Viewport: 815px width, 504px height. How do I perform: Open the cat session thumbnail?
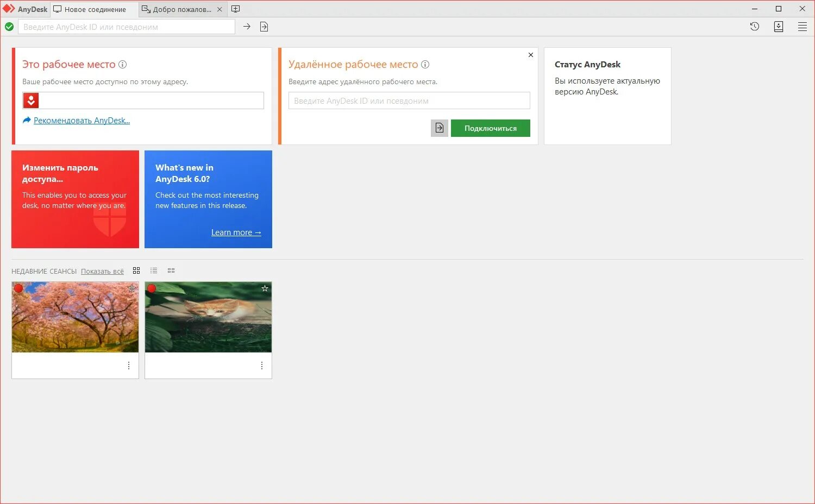pos(208,317)
